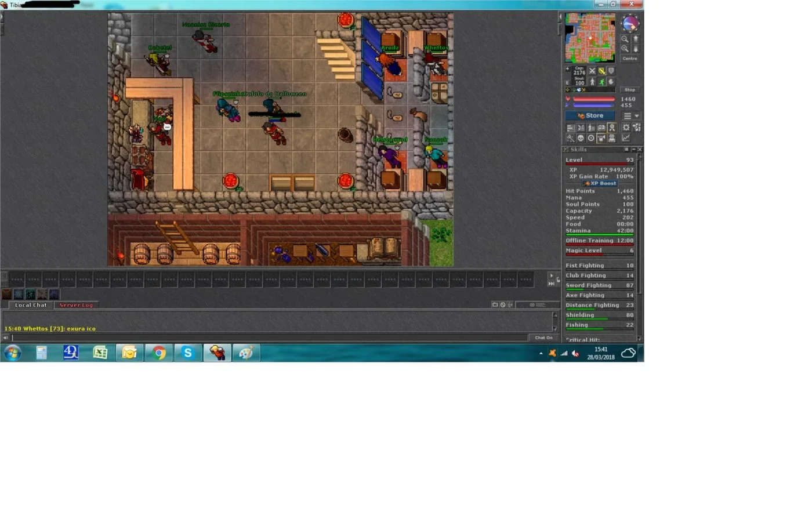This screenshot has width=812, height=530.
Task: Click the Stop button
Action: tap(630, 90)
